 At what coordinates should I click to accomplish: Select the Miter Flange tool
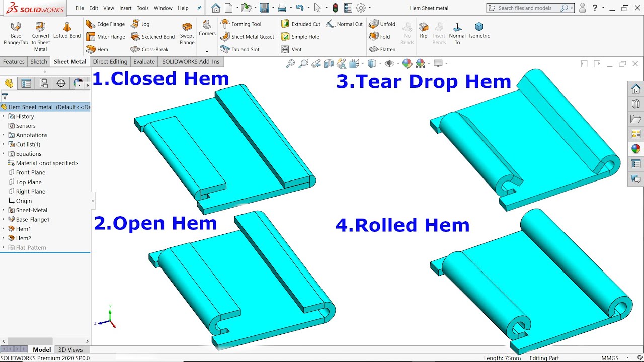(x=105, y=37)
